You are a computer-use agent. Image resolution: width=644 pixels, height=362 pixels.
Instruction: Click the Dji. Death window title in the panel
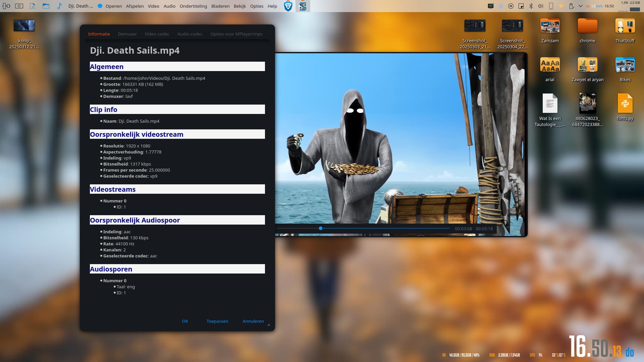(x=80, y=6)
